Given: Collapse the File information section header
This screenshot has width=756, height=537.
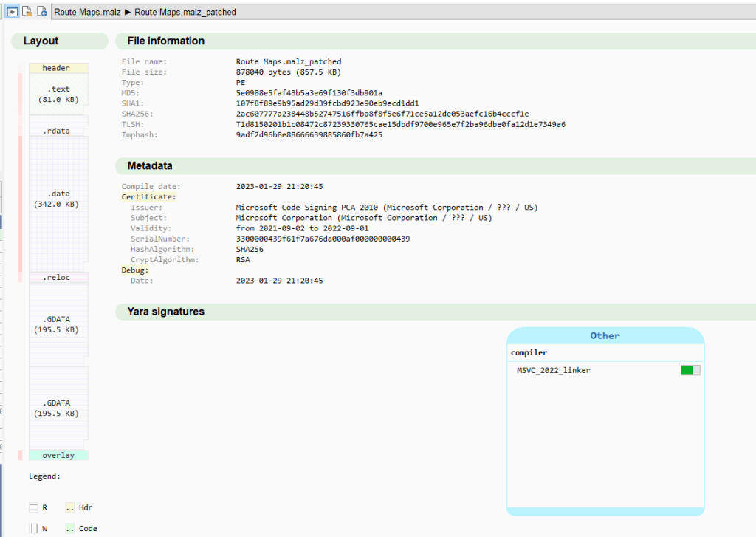Looking at the screenshot, I should point(165,41).
